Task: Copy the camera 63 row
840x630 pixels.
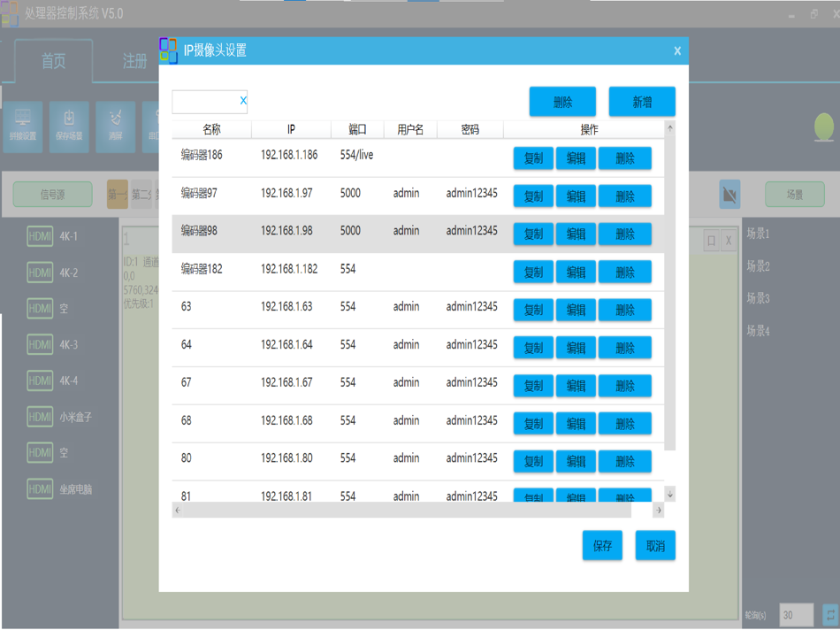Action: point(533,310)
